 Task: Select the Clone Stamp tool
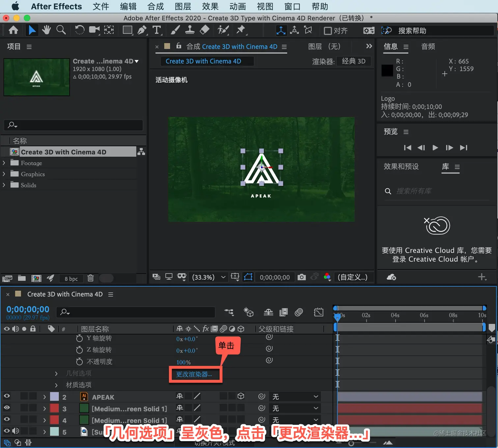pyautogui.click(x=190, y=30)
